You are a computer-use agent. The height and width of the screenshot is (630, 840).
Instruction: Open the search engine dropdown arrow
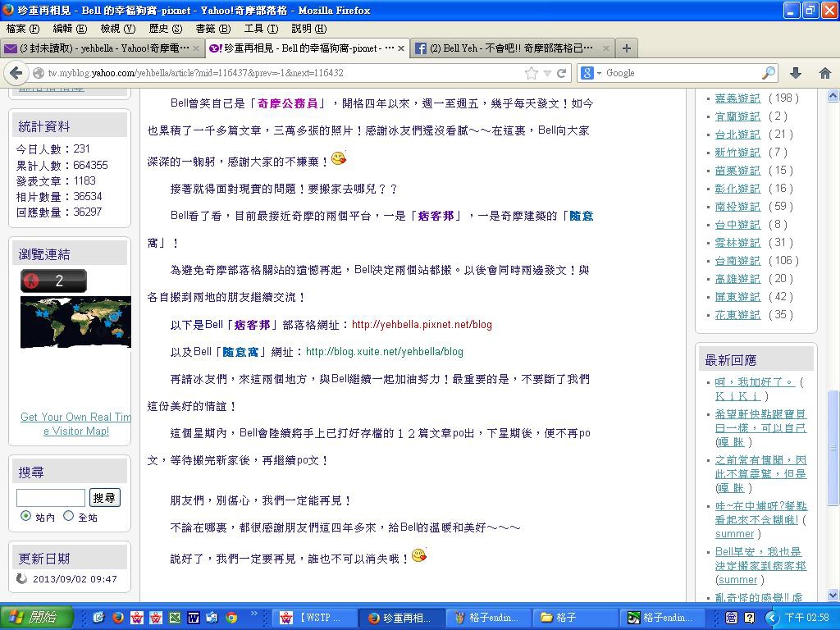(599, 73)
